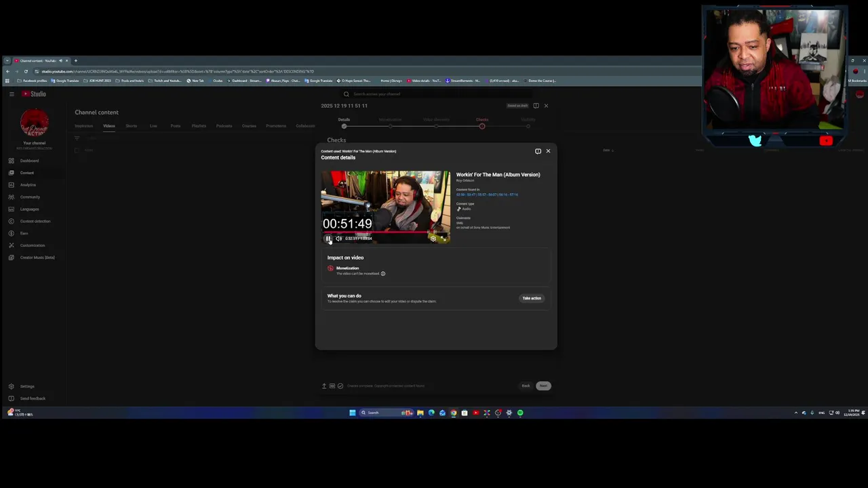Click the YouTube Studio logo
The image size is (868, 488).
point(34,94)
